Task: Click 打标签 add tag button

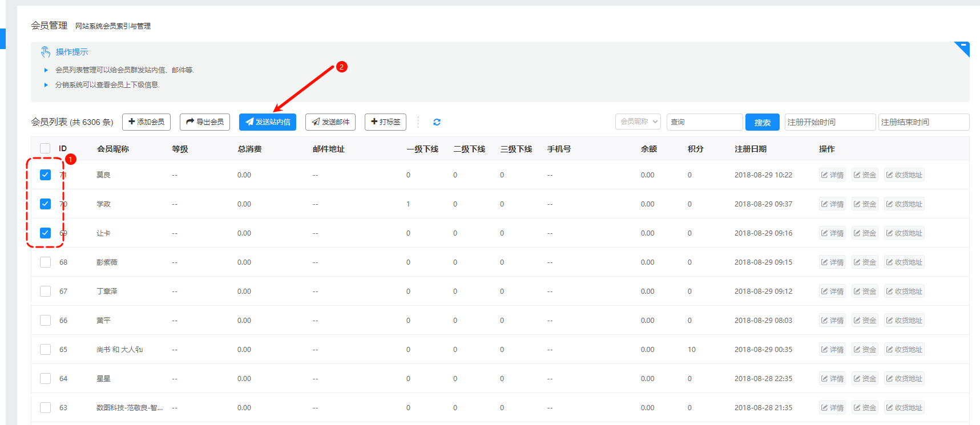Action: [x=386, y=122]
